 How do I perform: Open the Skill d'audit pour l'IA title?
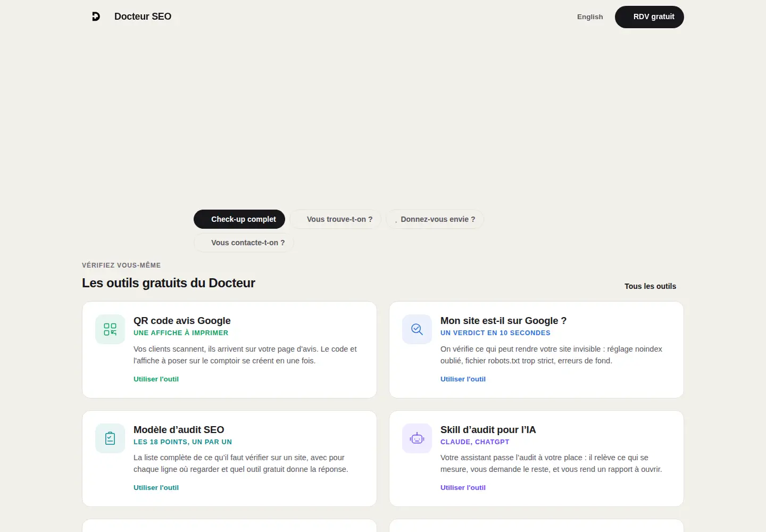point(488,430)
